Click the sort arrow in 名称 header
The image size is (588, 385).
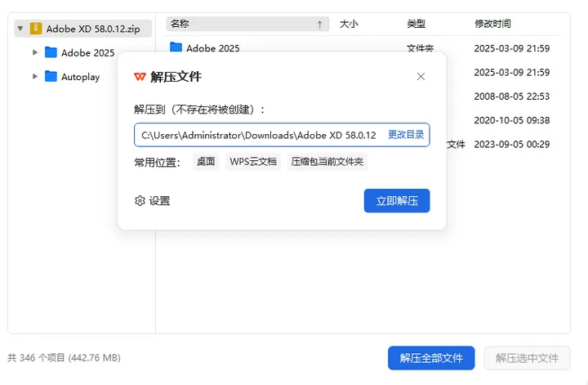(x=319, y=25)
